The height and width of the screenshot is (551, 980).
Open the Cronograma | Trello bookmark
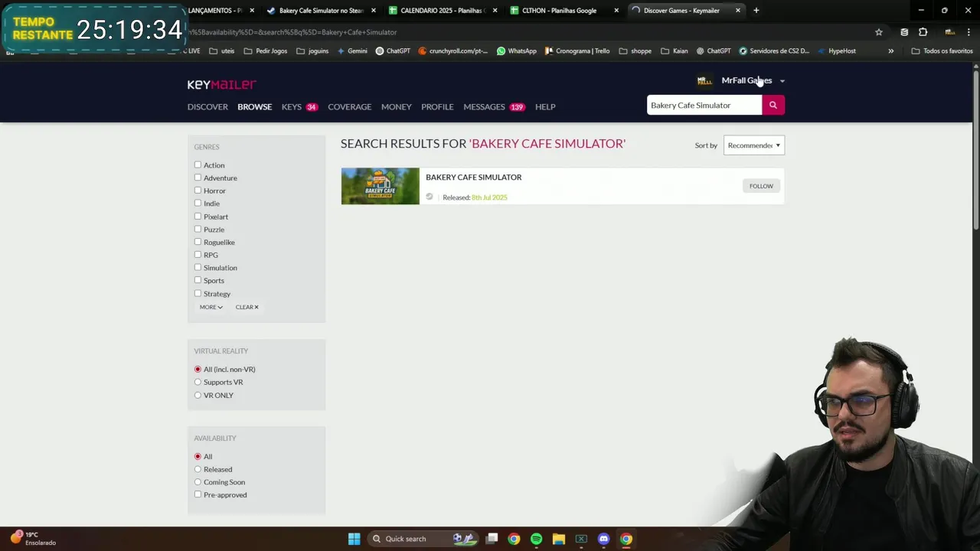(577, 51)
